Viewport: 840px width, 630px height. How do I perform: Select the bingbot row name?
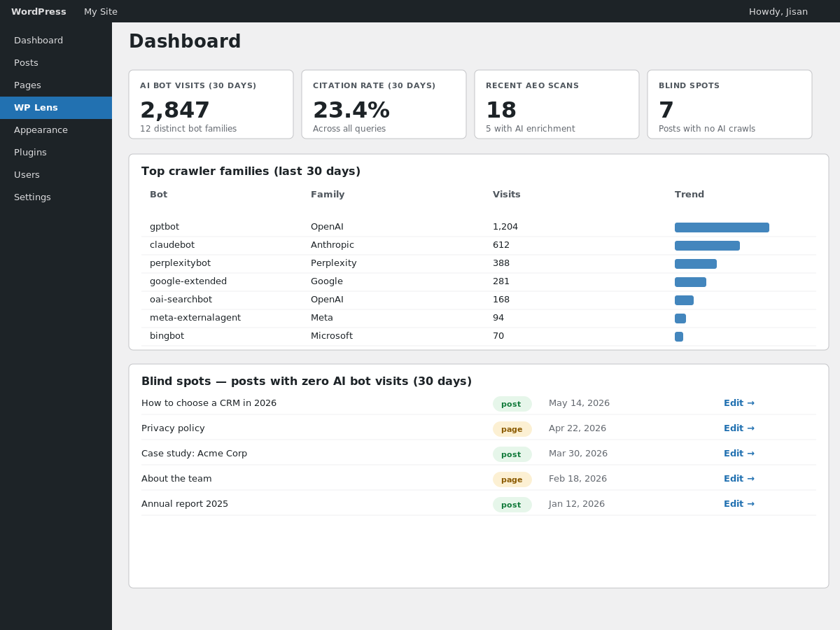click(x=167, y=336)
